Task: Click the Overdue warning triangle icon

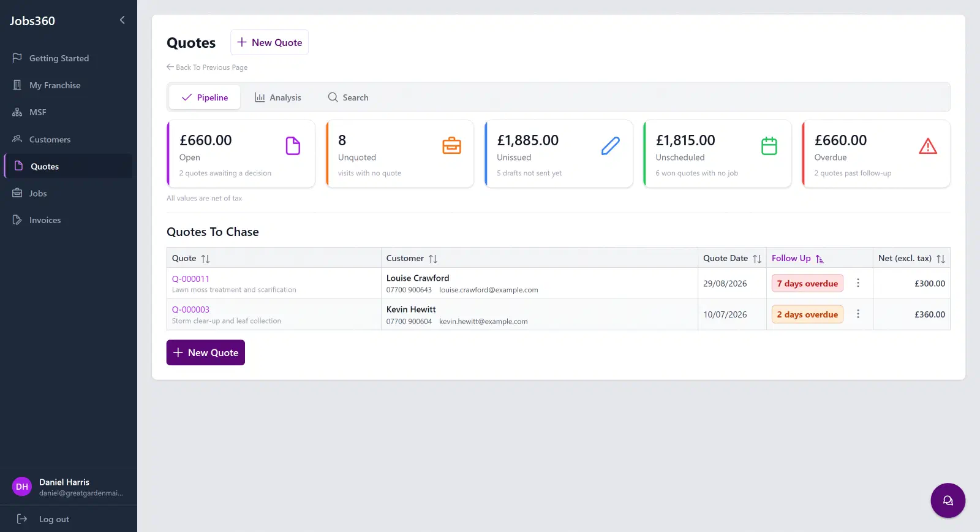Action: (x=928, y=146)
